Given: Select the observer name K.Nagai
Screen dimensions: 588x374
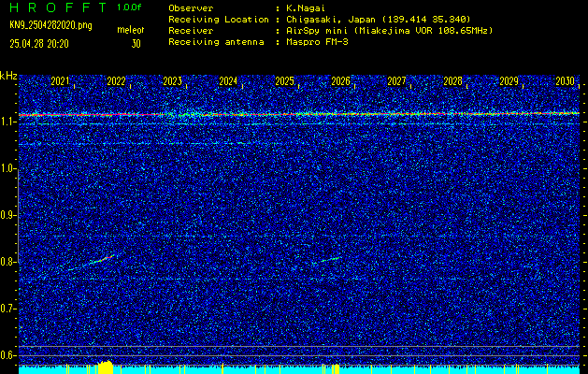Looking at the screenshot, I should pos(305,8).
